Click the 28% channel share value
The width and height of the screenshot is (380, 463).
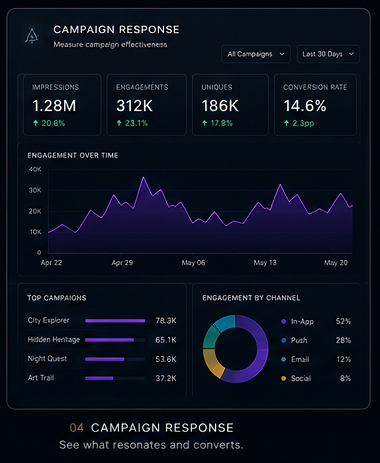[343, 340]
